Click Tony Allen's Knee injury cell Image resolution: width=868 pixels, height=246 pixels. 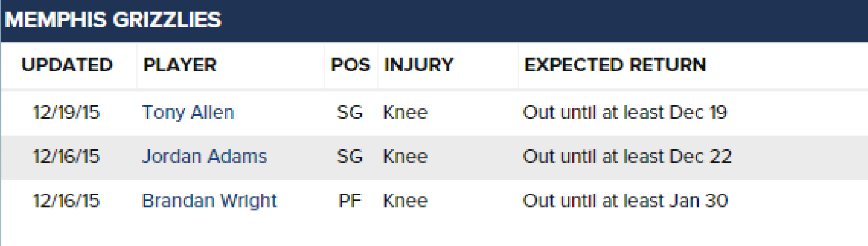(x=405, y=113)
